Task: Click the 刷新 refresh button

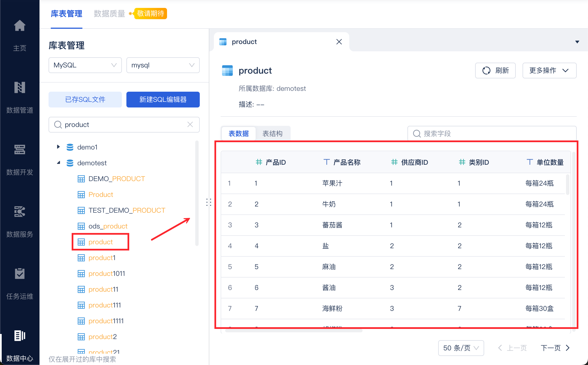Action: point(495,71)
